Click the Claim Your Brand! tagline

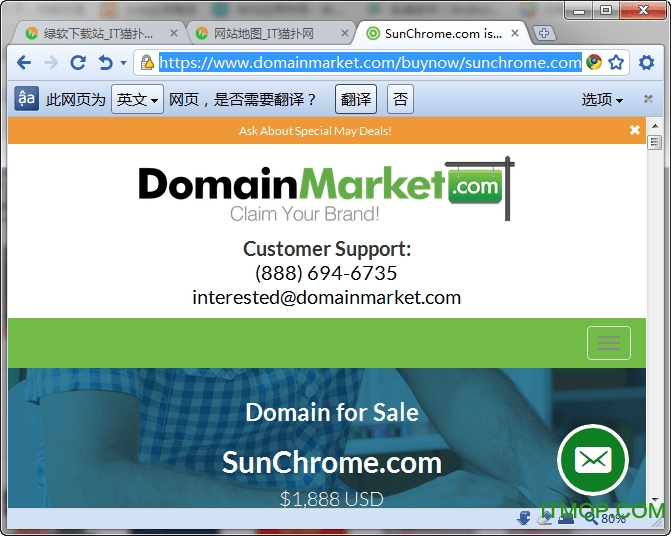(x=305, y=214)
